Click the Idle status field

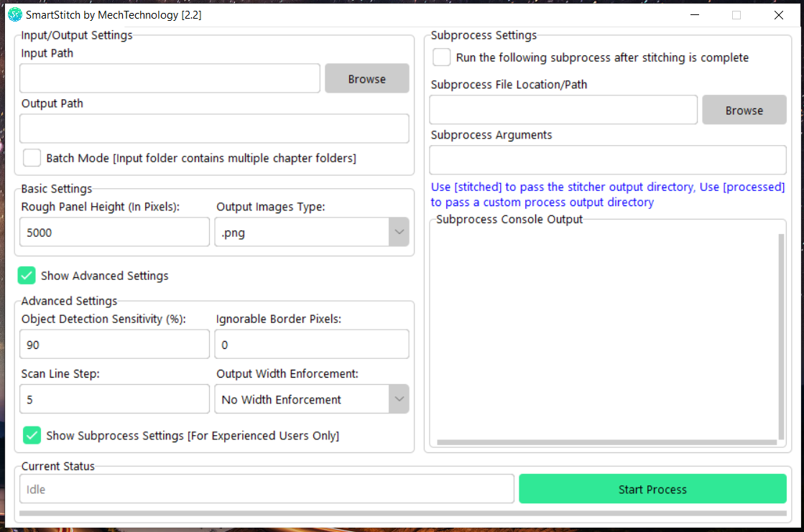click(267, 489)
